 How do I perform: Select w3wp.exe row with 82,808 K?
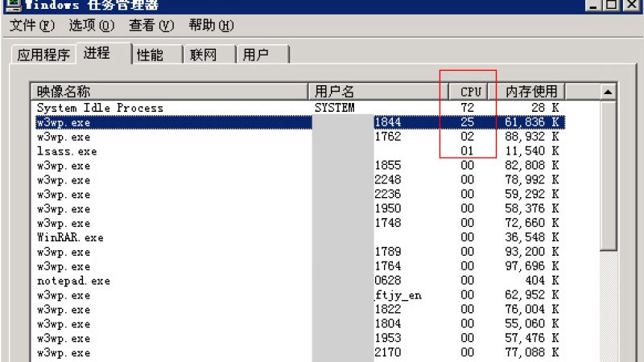click(x=299, y=166)
